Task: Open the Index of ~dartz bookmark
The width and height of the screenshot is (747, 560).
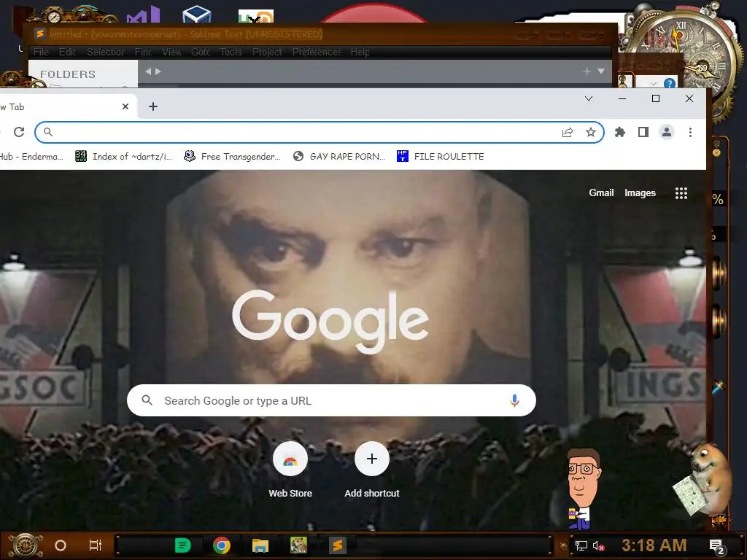Action: (123, 156)
